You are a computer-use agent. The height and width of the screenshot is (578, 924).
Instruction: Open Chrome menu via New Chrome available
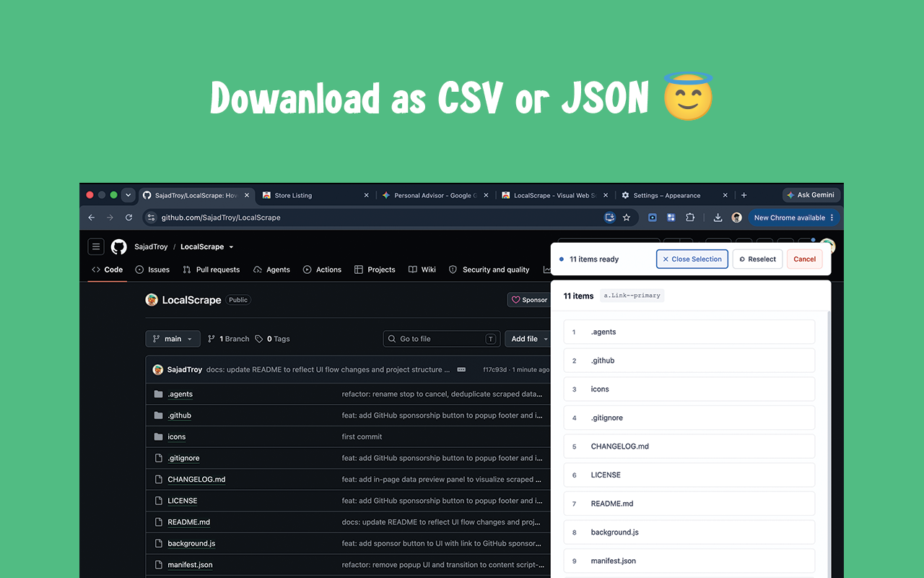[794, 217]
